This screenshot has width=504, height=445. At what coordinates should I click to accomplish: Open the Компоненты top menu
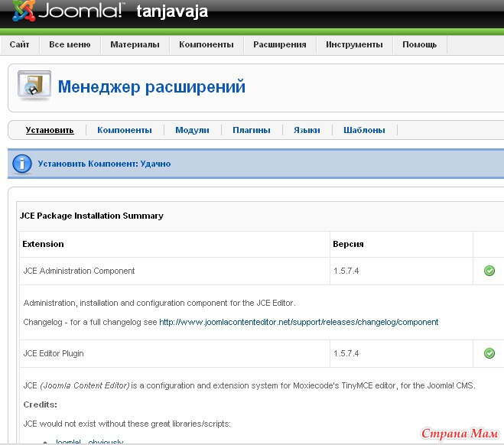(206, 44)
